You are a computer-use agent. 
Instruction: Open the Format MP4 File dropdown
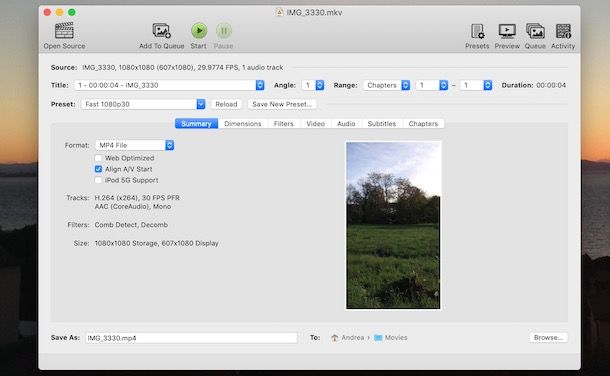135,145
